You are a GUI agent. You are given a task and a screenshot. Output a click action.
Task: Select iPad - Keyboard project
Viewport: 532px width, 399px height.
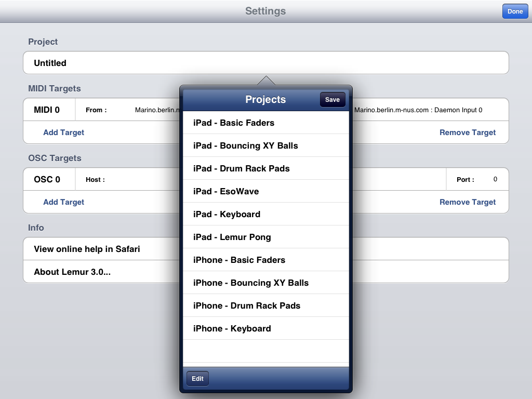(x=265, y=215)
